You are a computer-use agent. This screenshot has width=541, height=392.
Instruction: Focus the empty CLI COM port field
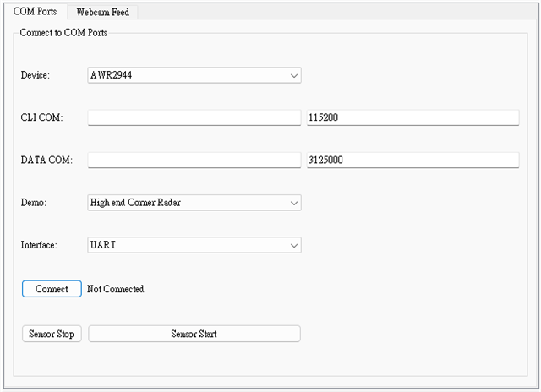coord(194,117)
